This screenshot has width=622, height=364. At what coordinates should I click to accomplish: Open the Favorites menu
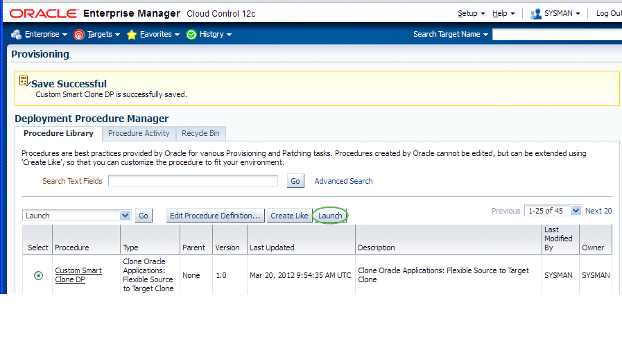159,35
